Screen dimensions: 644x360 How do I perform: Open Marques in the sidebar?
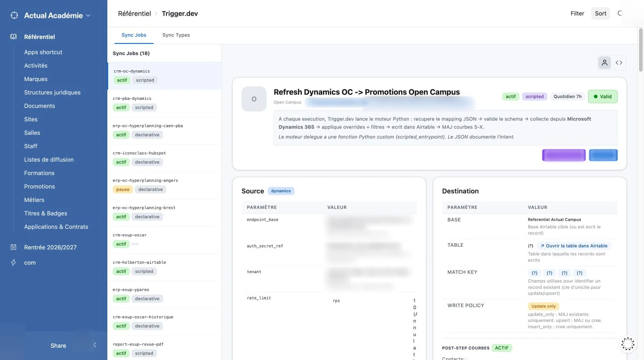(36, 79)
